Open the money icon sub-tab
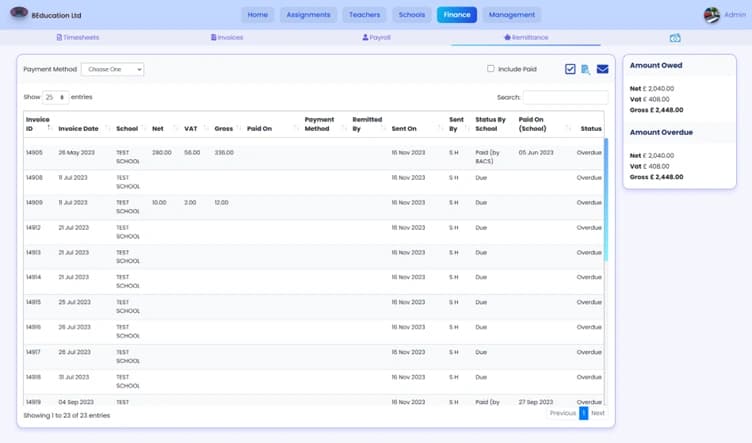Image resolution: width=752 pixels, height=443 pixels. 675,37
